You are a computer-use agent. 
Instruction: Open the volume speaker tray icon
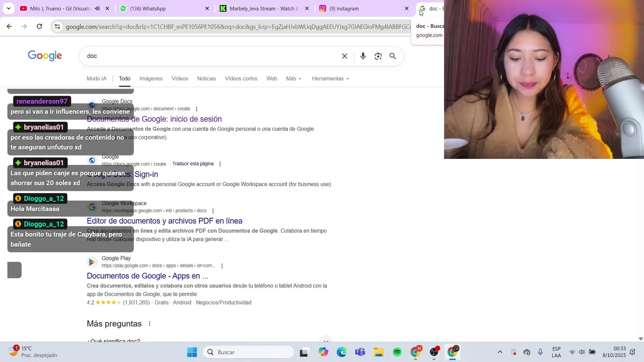[582, 352]
